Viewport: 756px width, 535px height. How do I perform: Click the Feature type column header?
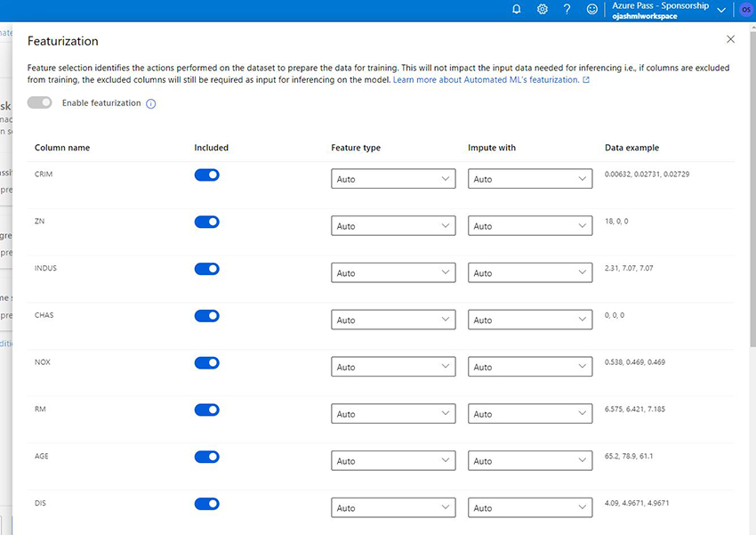click(356, 148)
